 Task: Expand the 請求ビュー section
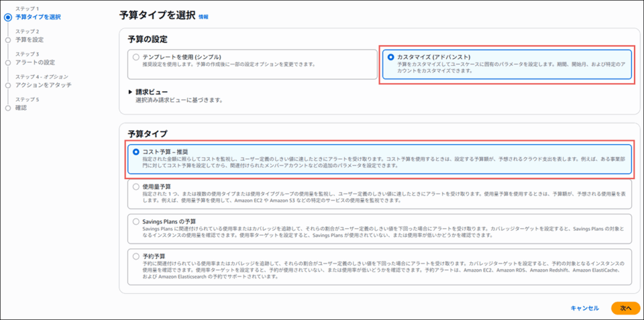(x=131, y=92)
